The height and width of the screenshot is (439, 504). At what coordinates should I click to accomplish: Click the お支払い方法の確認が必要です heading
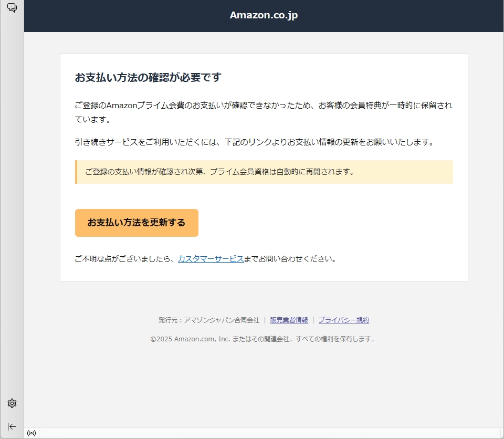148,78
